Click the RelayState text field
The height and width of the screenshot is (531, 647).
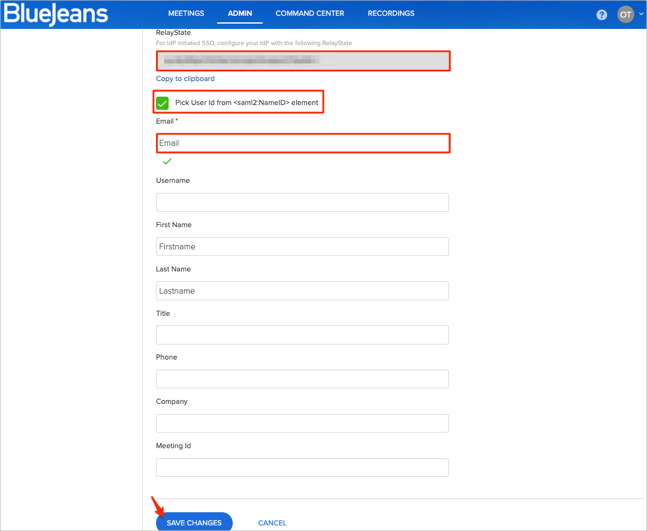pyautogui.click(x=302, y=61)
